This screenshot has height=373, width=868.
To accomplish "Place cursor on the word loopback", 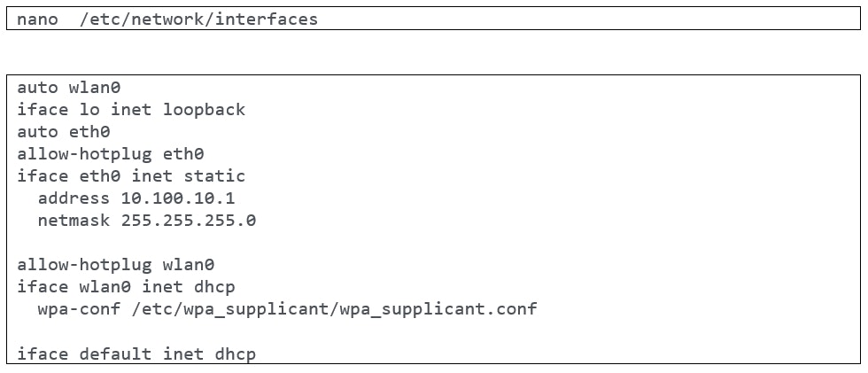I will tap(204, 110).
